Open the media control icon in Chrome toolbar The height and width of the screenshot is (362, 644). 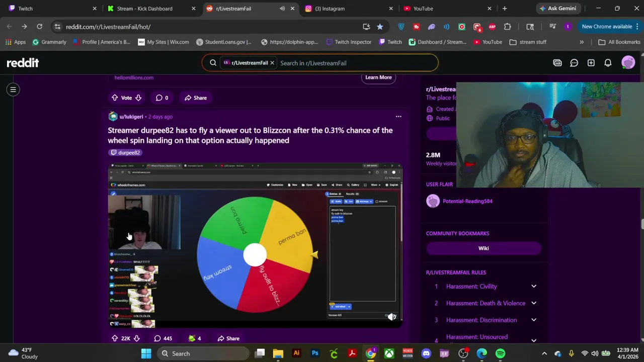click(x=553, y=27)
